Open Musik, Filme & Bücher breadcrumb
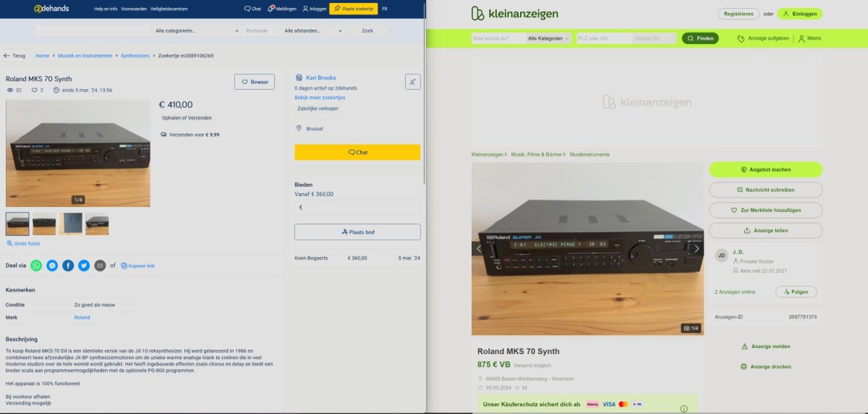The image size is (868, 414). coord(537,154)
